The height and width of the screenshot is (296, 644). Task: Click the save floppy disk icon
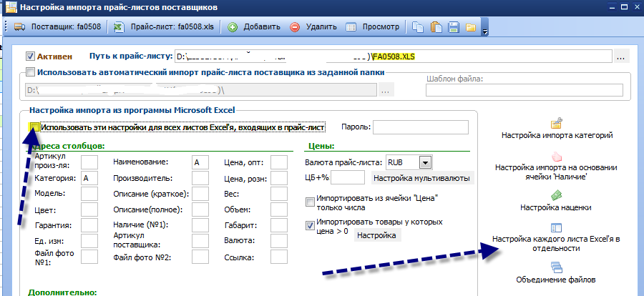point(454,27)
